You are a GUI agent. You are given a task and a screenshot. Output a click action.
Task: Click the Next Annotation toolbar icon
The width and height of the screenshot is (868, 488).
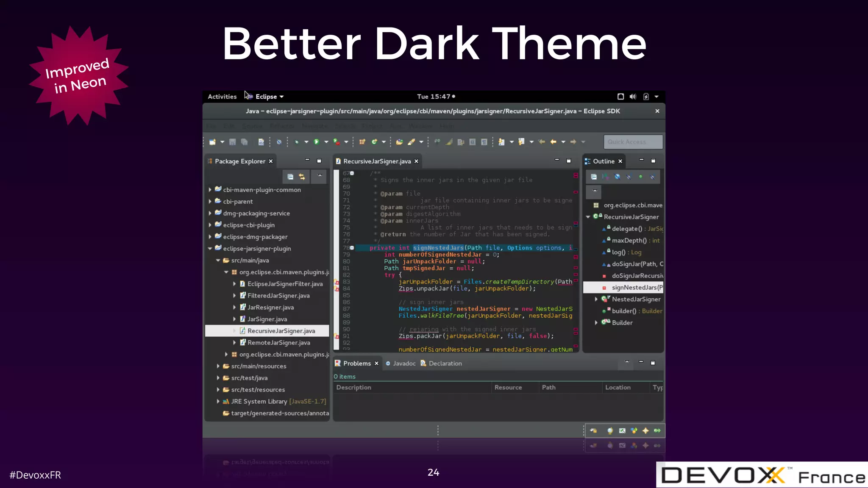point(501,142)
